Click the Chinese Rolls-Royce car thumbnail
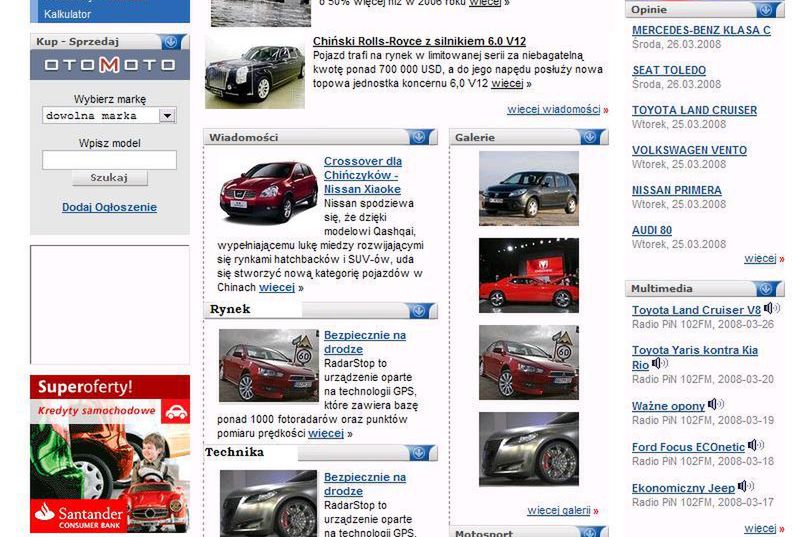Screen dimensions: 806x537 coord(255,72)
